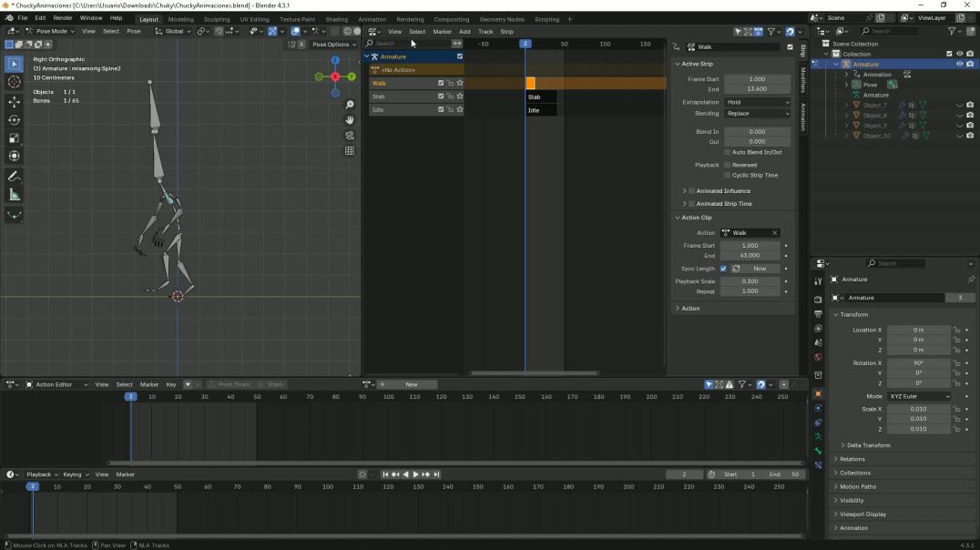
Task: Click the current frame field in the timeline
Action: [685, 474]
